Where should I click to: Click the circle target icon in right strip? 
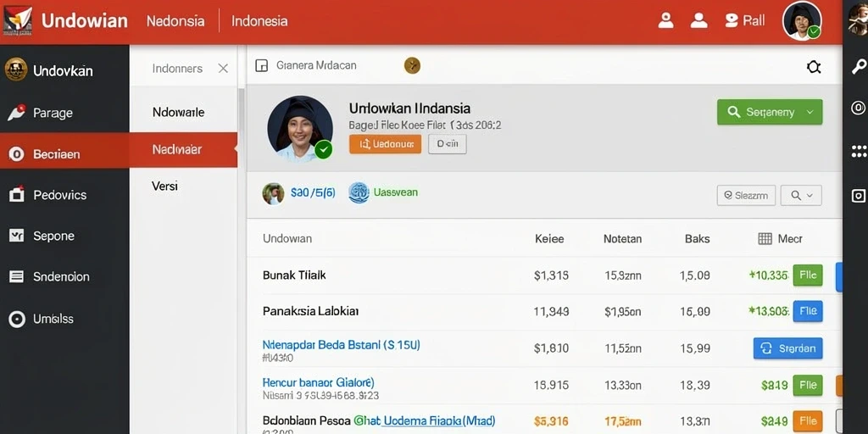pyautogui.click(x=859, y=108)
